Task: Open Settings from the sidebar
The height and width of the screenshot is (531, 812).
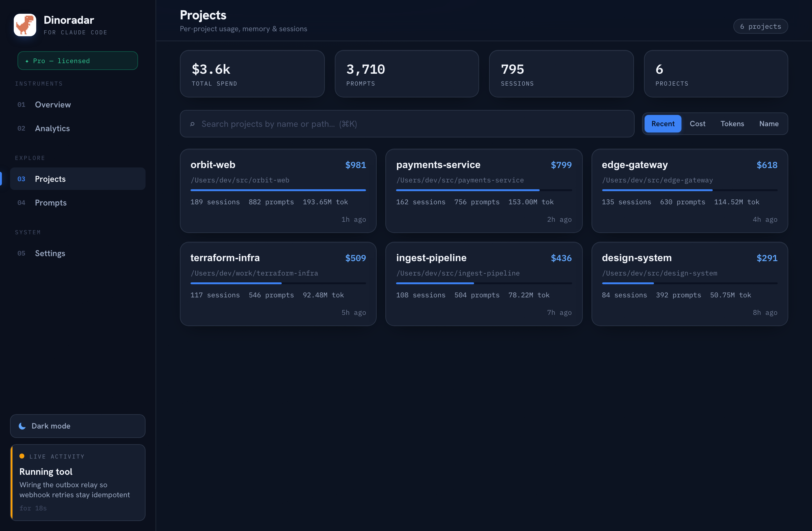Action: tap(78, 253)
